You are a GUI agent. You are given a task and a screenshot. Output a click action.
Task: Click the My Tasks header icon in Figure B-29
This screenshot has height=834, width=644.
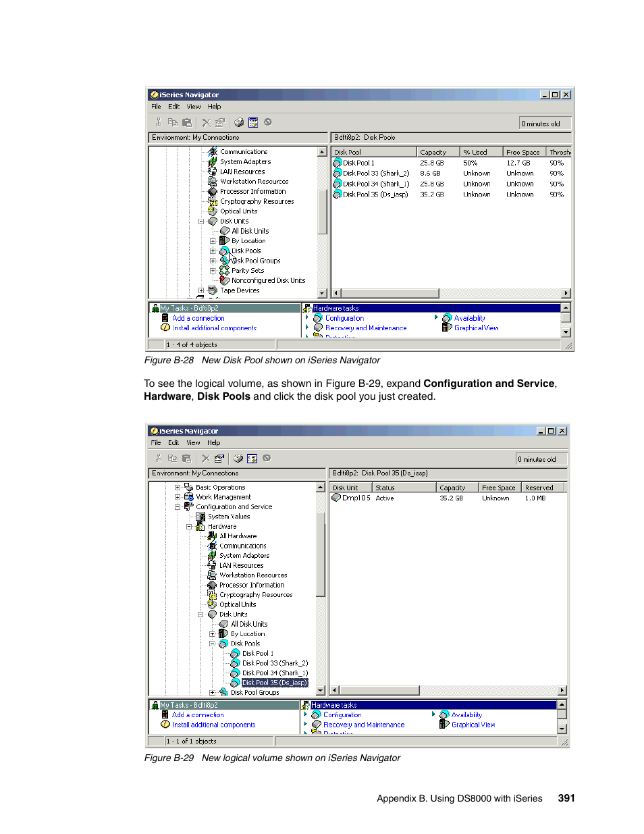155,705
